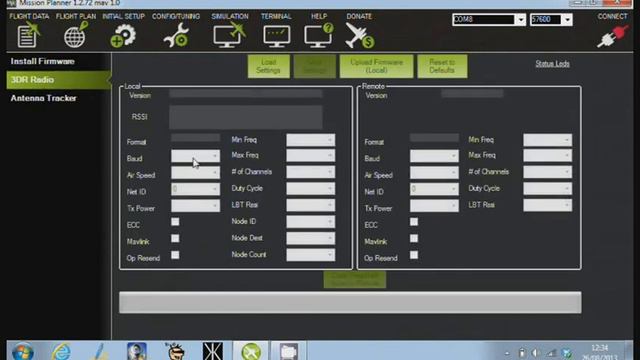Open the Flight Plan globe icon
Screen dimensions: 640x360
pyautogui.click(x=76, y=35)
